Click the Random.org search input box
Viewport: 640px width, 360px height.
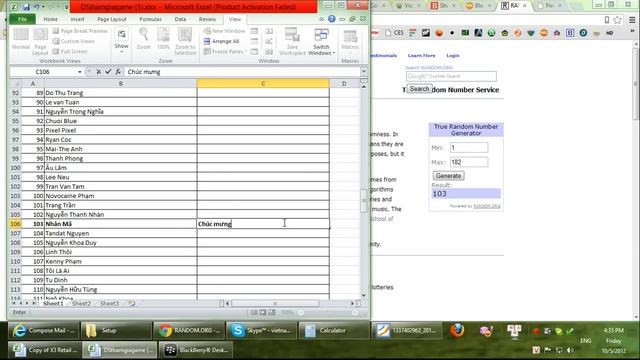451,76
